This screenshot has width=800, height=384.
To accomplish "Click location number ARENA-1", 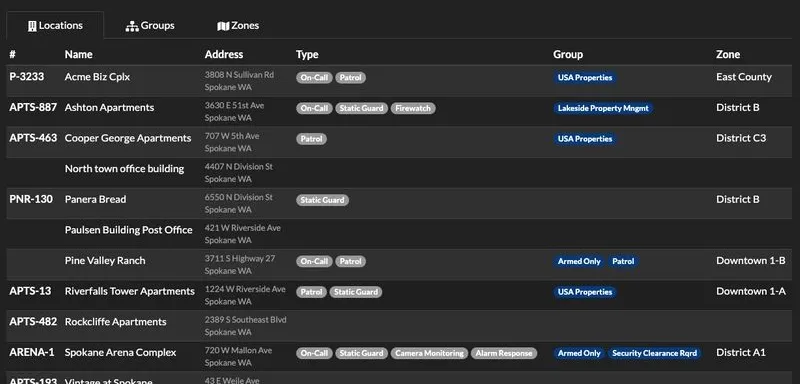I will click(32, 352).
